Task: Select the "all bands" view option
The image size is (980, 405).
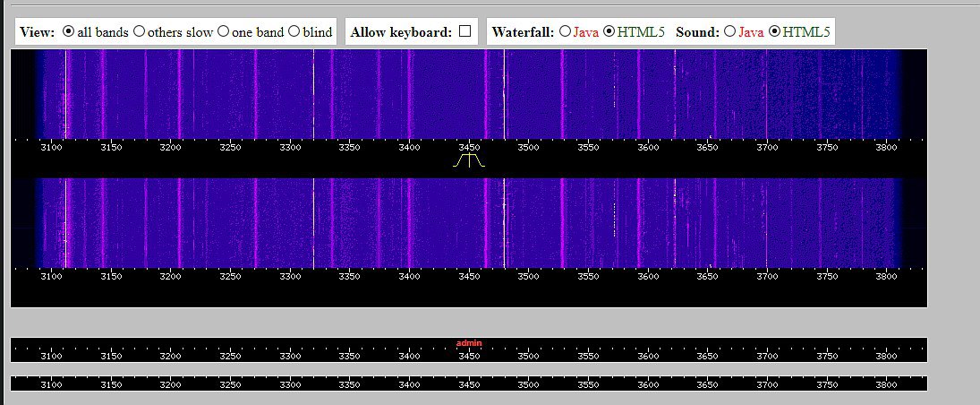Action: 70,31
